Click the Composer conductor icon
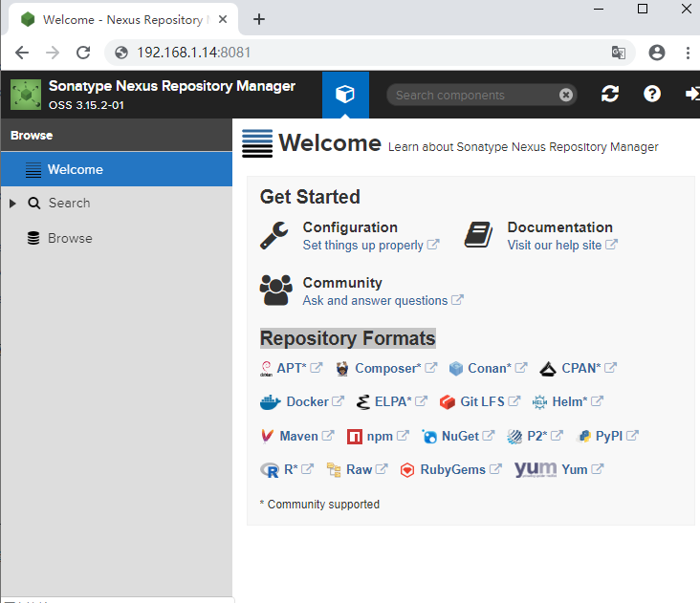Screen dimensions: 700x603 pyautogui.click(x=342, y=369)
